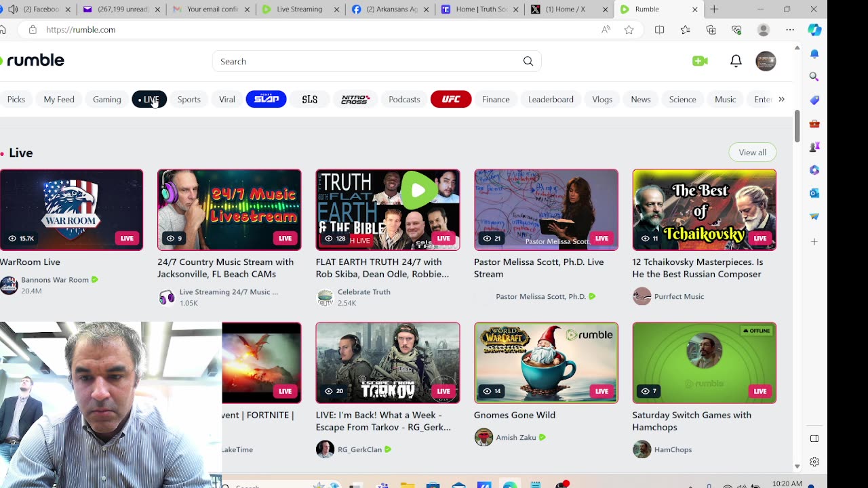Click the View all button for Live
The height and width of the screenshot is (488, 868).
pos(753,152)
